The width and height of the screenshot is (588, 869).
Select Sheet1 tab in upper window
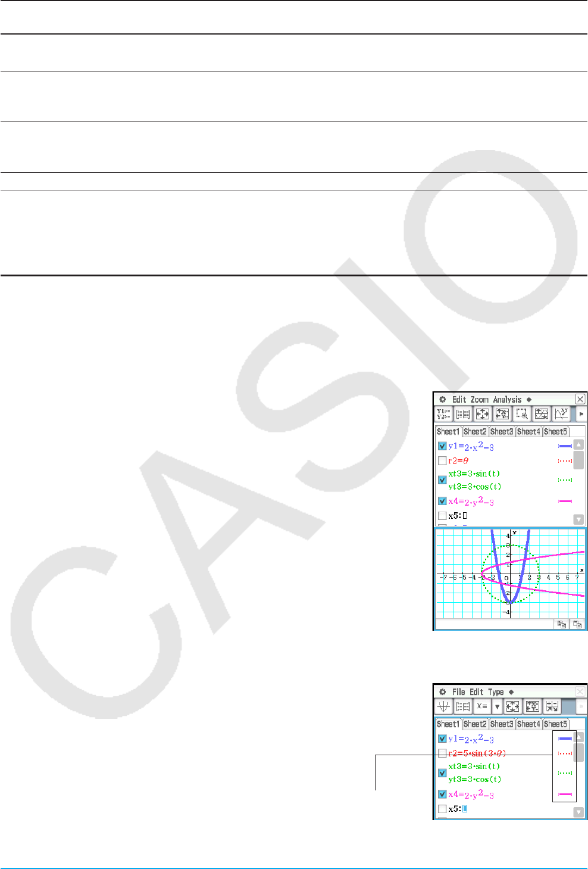(448, 431)
